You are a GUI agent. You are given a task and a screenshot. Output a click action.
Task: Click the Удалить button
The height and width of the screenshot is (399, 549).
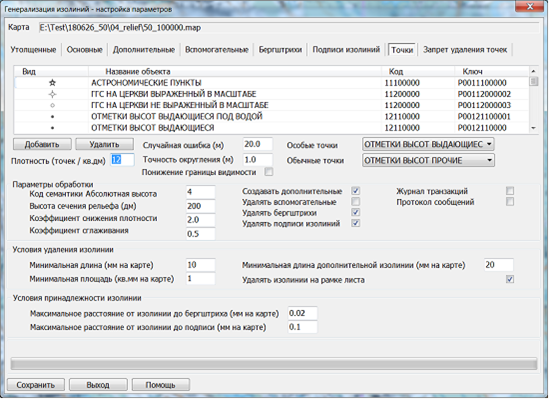click(x=104, y=144)
